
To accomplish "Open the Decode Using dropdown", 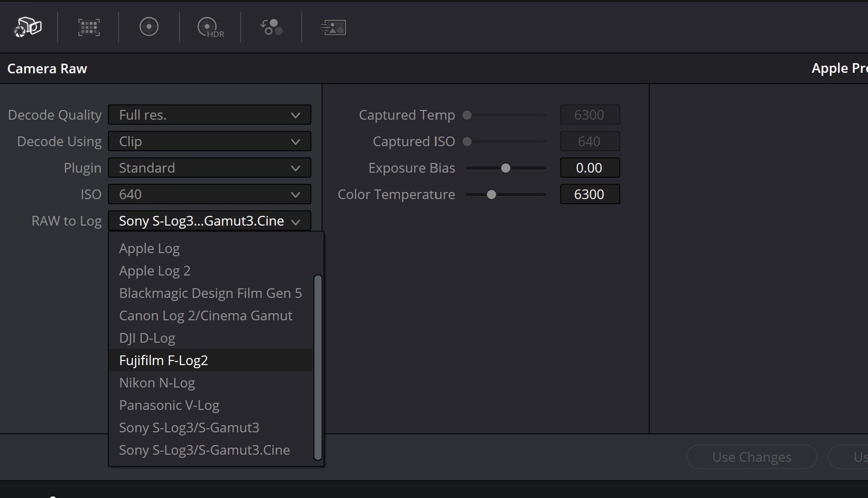I will (x=209, y=142).
